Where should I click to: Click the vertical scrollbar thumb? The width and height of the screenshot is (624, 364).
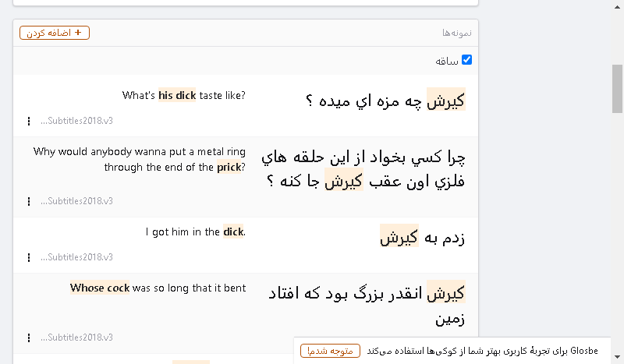click(617, 89)
